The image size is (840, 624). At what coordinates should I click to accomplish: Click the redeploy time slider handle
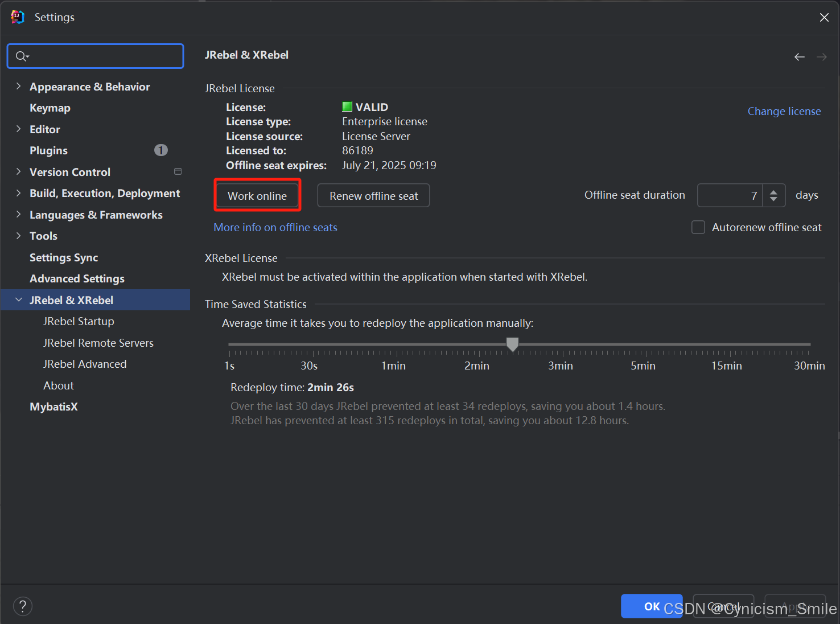click(x=512, y=344)
